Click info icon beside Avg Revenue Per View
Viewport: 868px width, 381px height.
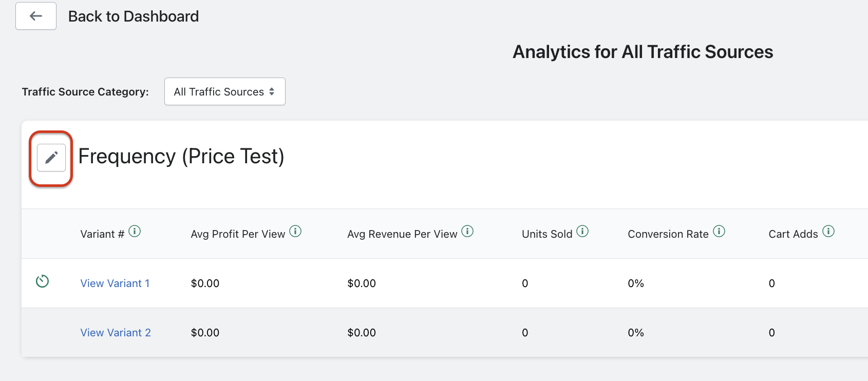pos(467,231)
